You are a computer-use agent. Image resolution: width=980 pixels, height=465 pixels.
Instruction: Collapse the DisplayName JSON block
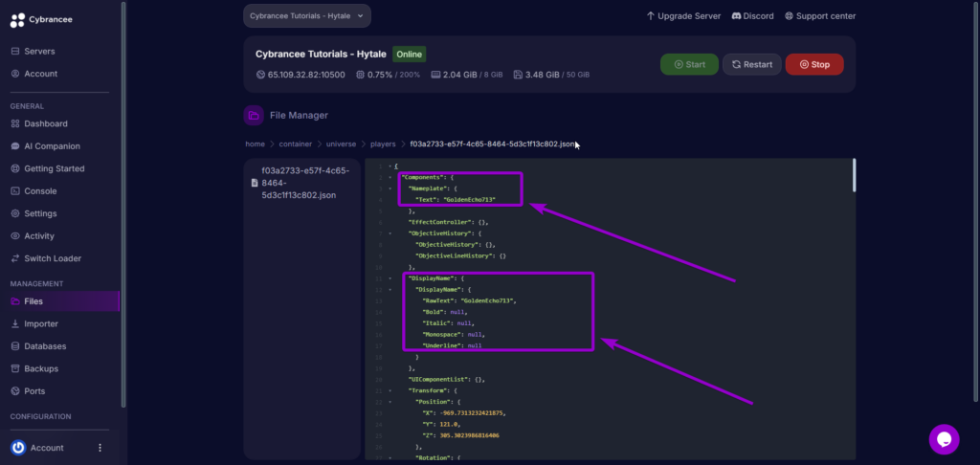[x=390, y=278]
